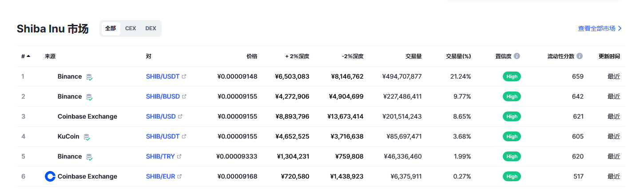Click the volume percentage 21.24%
This screenshot has width=644, height=191.
click(461, 76)
